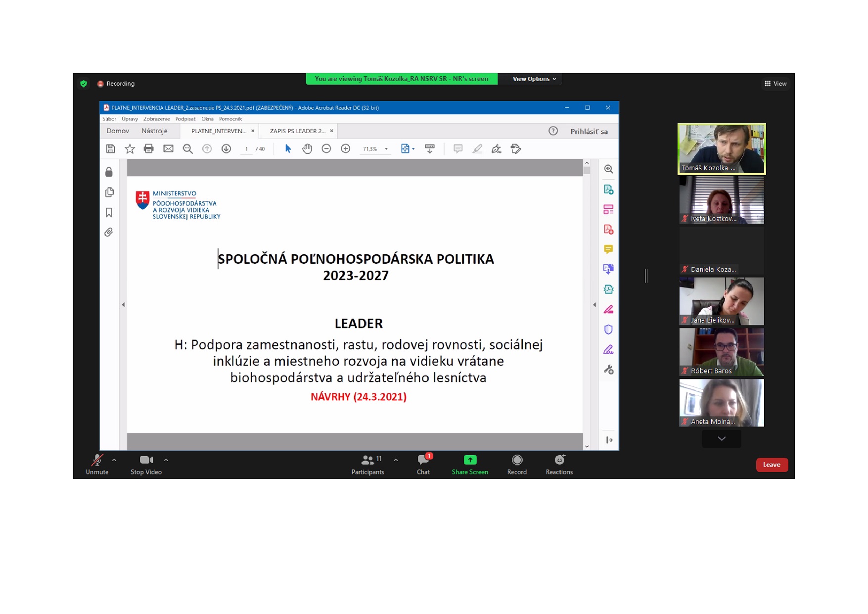Add a comment with speech bubble icon
The height and width of the screenshot is (614, 868).
[458, 149]
